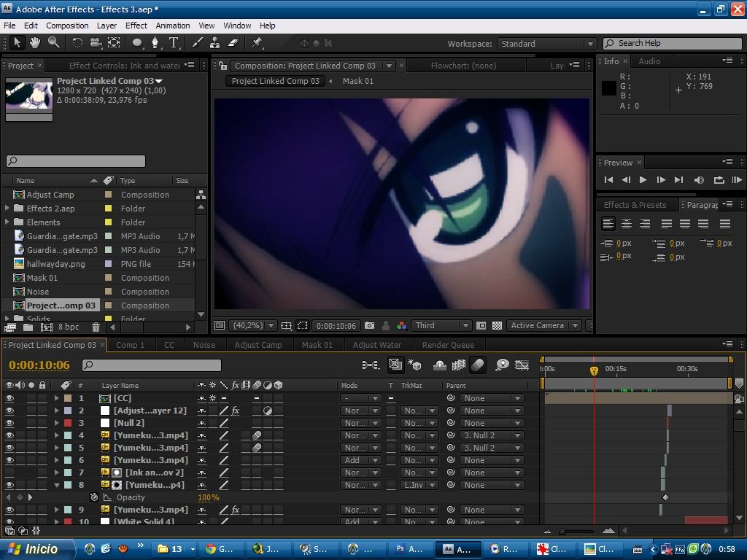Select the Brush tool
Screen dimensions: 747x560
pyautogui.click(x=197, y=43)
